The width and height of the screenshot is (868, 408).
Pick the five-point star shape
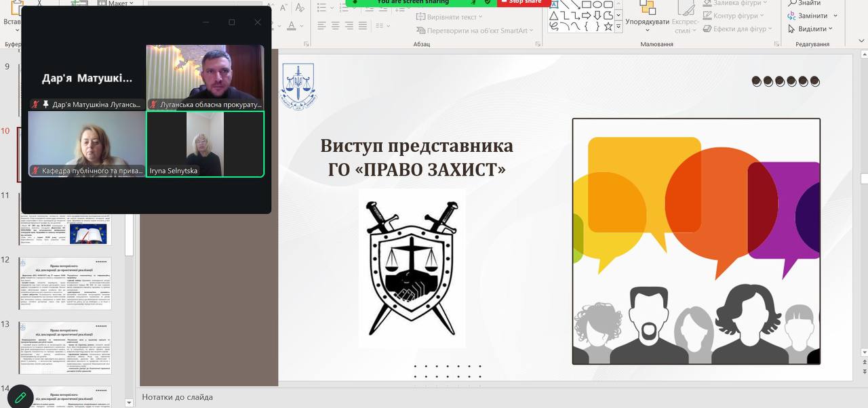click(608, 26)
